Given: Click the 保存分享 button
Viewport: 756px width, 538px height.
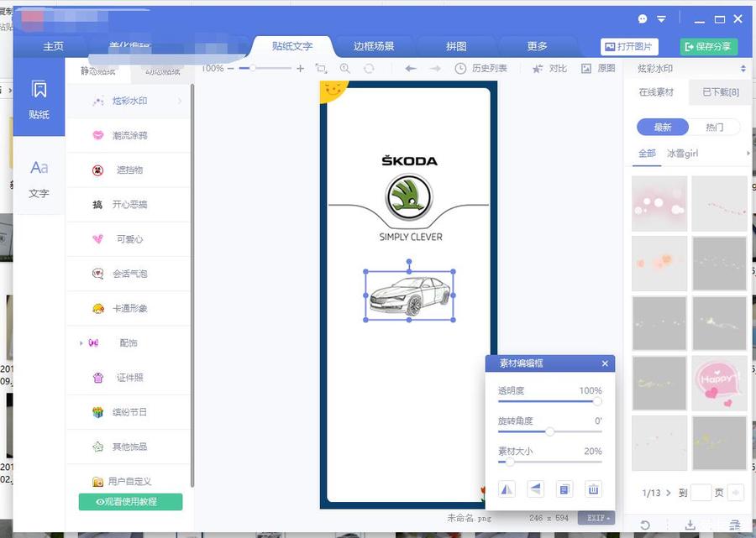Looking at the screenshot, I should tap(709, 47).
